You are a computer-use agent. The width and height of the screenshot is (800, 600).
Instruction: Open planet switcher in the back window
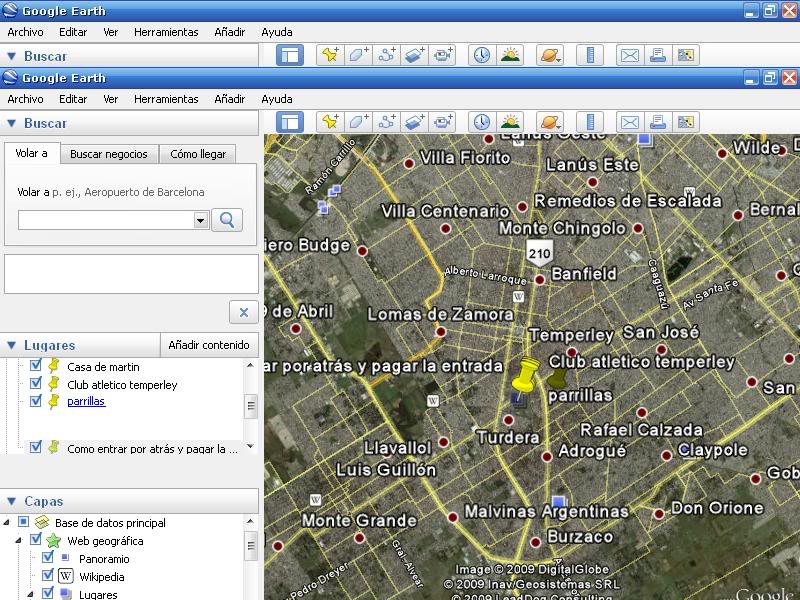click(x=550, y=55)
